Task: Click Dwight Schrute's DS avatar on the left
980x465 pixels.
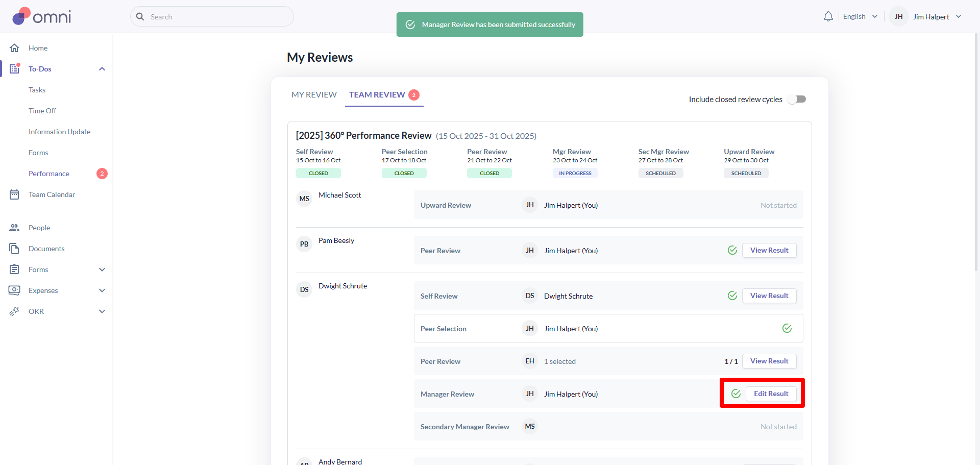Action: click(304, 289)
